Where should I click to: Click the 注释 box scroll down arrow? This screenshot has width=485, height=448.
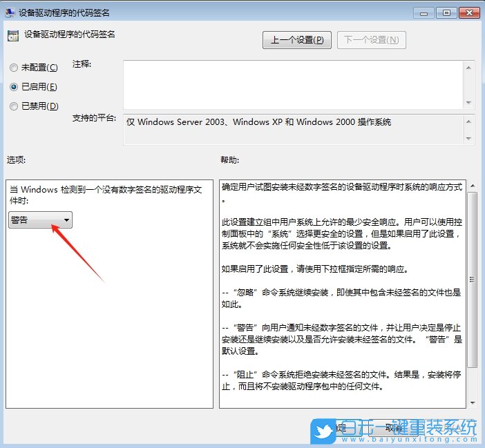pyautogui.click(x=468, y=103)
